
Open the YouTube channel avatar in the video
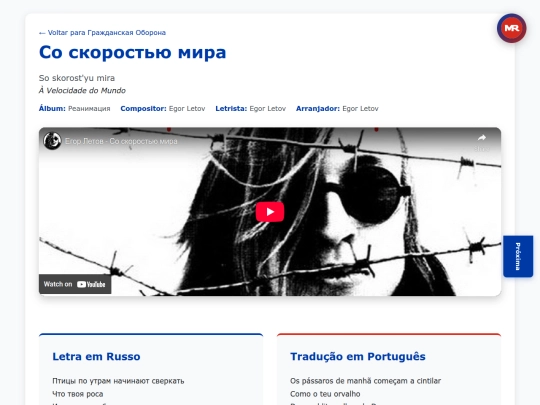point(52,141)
